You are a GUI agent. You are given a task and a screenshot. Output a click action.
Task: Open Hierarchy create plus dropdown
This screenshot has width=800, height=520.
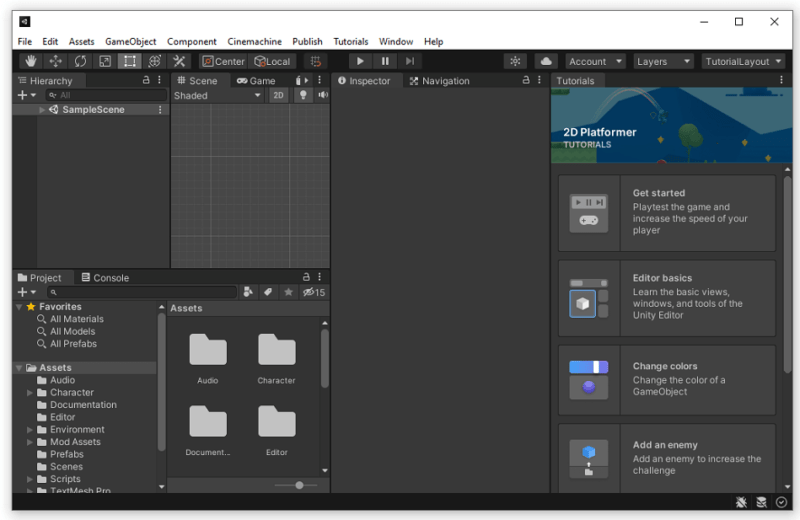pos(27,95)
